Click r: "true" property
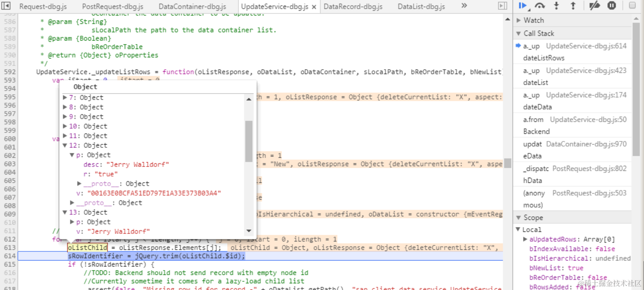 tap(100, 174)
